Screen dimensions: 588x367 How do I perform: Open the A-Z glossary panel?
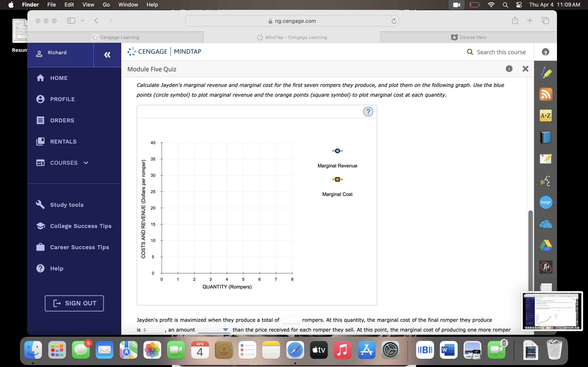click(546, 116)
